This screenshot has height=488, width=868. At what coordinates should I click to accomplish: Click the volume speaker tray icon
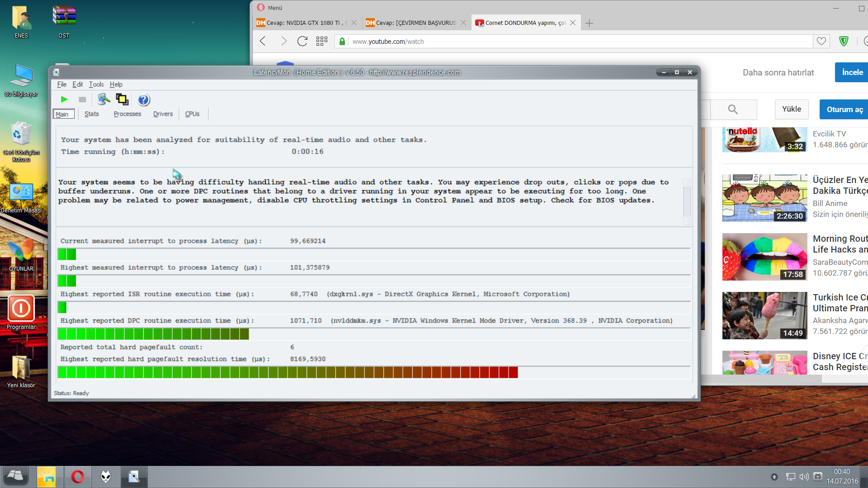(804, 477)
